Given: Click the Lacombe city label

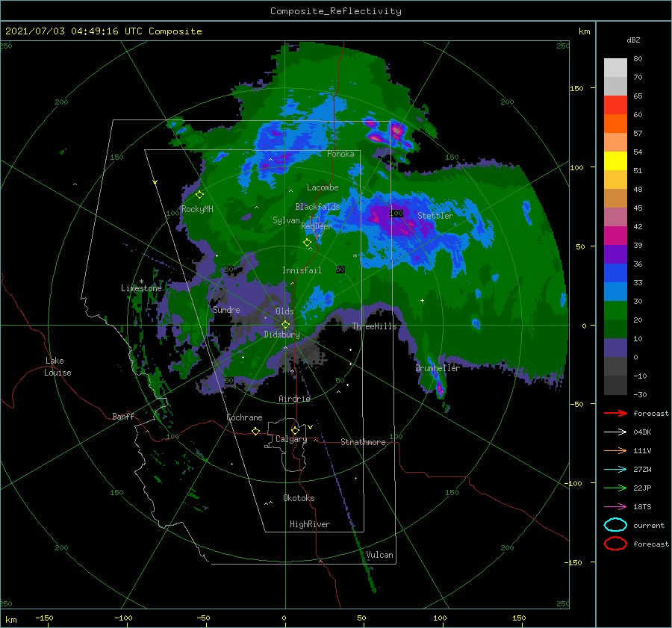Looking at the screenshot, I should point(323,187).
